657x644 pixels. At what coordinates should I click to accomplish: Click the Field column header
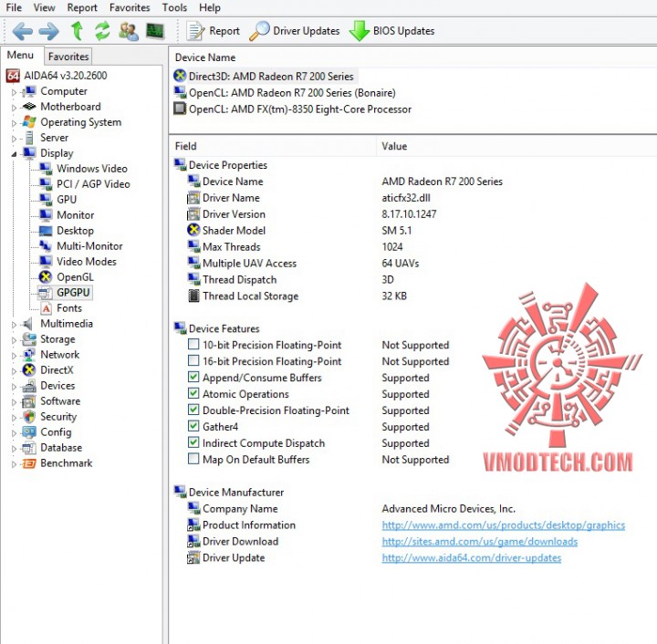coord(273,146)
